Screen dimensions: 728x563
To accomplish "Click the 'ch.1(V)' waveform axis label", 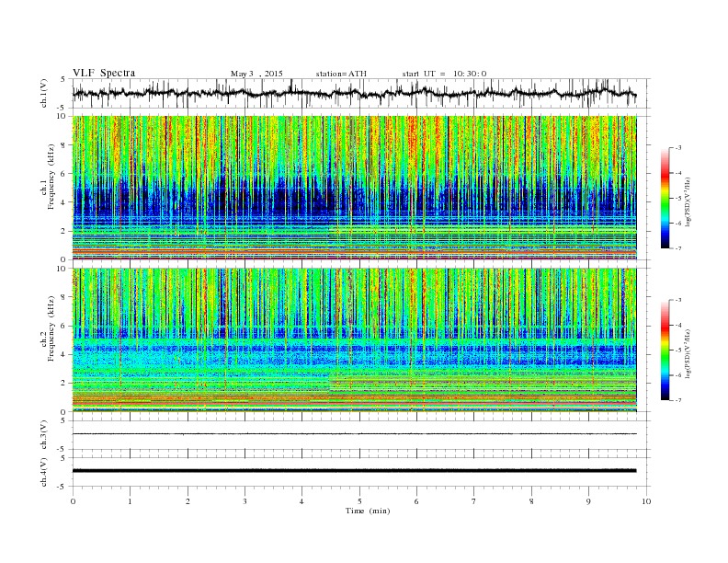I will click(x=44, y=93).
